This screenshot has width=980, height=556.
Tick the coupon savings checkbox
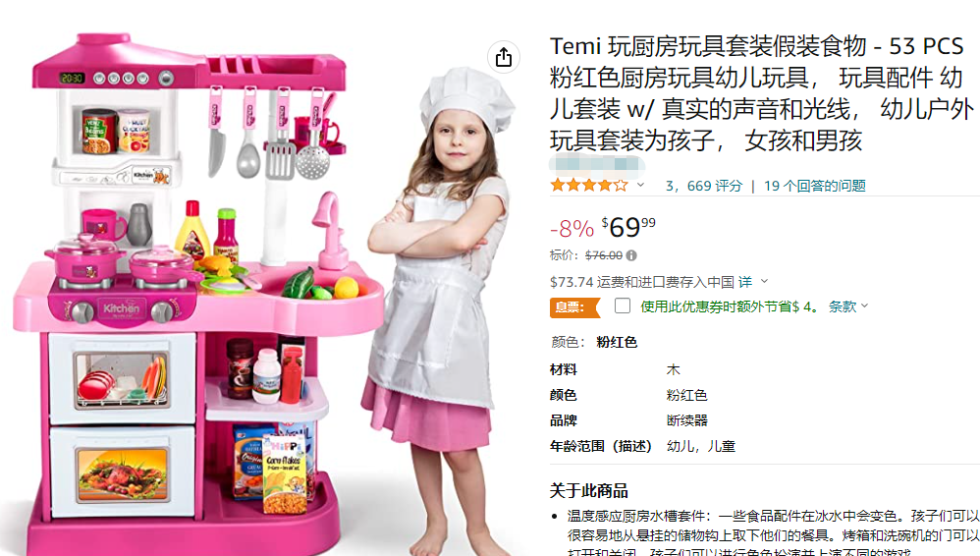[x=622, y=306]
